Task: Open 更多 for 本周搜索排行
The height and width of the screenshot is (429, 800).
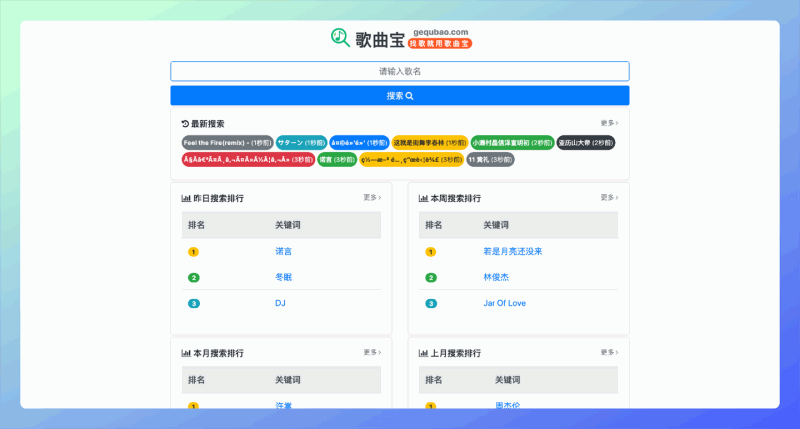Action: click(609, 197)
